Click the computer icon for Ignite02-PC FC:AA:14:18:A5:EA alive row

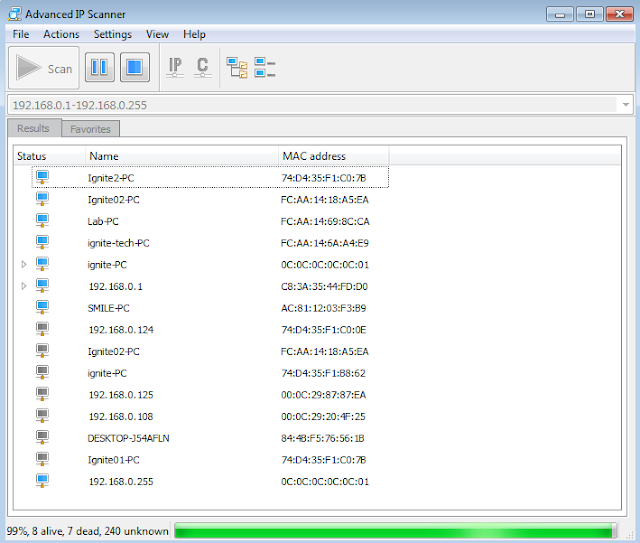click(42, 199)
